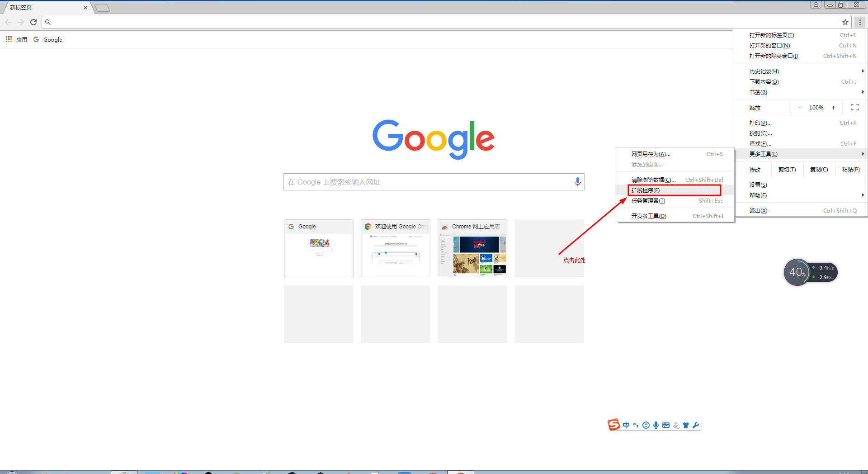This screenshot has width=868, height=474.
Task: Bookmark this page with the star icon
Action: tap(845, 22)
